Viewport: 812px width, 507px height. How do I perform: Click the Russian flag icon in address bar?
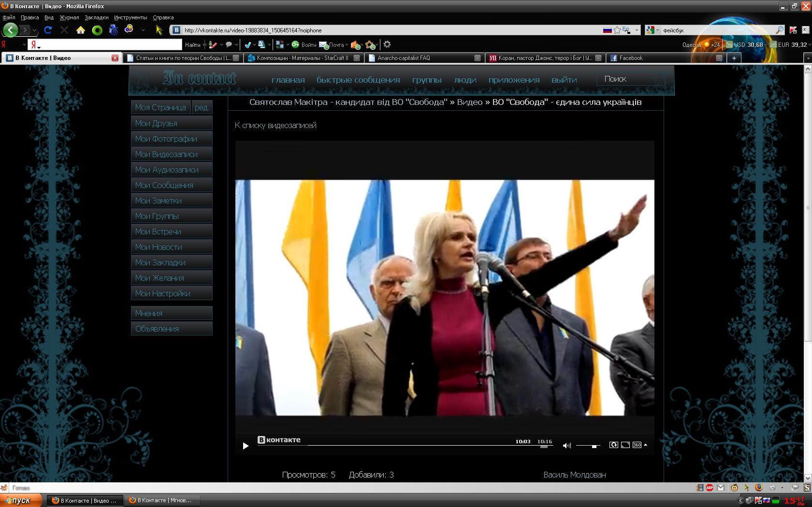608,30
